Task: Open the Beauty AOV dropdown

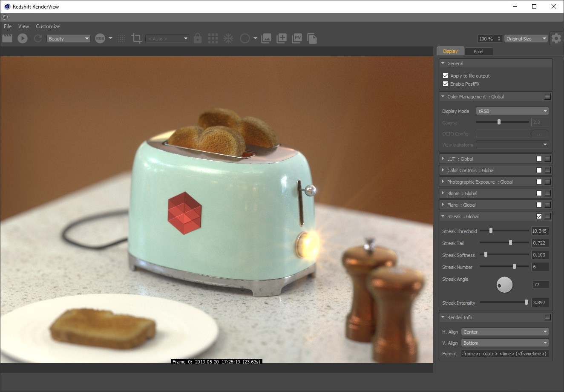Action: [69, 38]
